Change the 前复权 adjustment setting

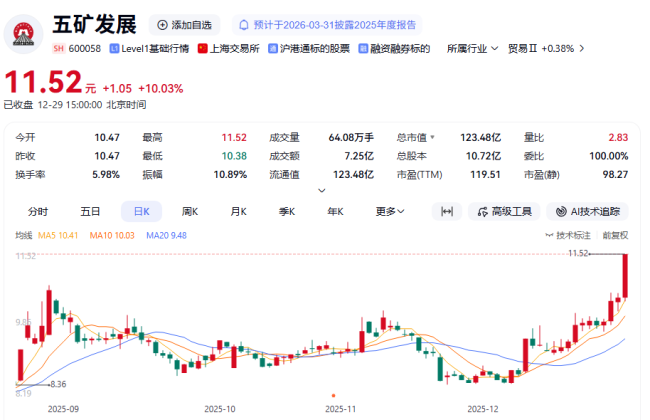pos(616,235)
